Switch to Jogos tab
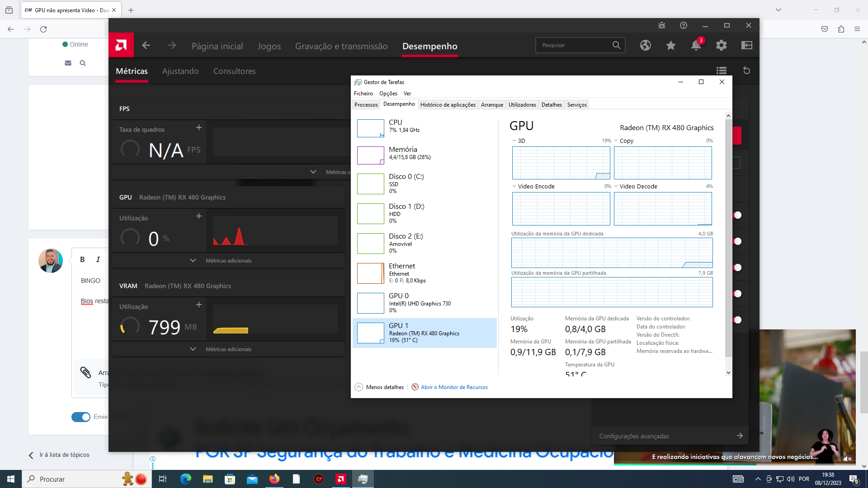Image resolution: width=868 pixels, height=488 pixels. pos(269,46)
